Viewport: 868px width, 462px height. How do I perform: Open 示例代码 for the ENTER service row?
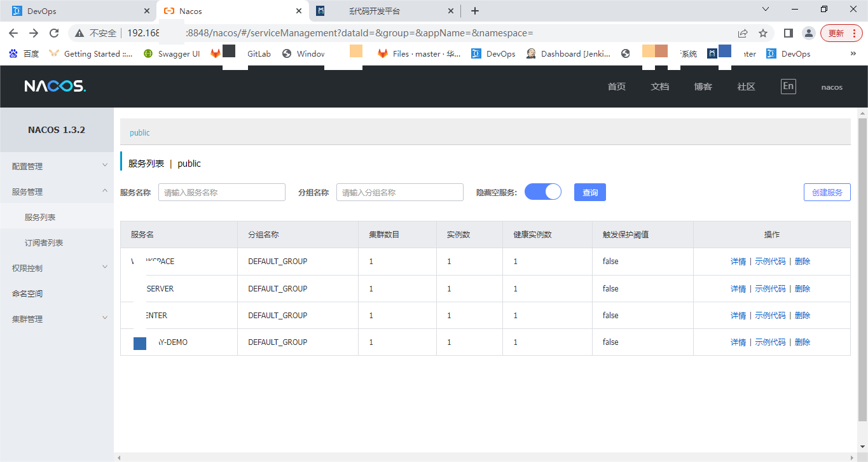point(770,316)
